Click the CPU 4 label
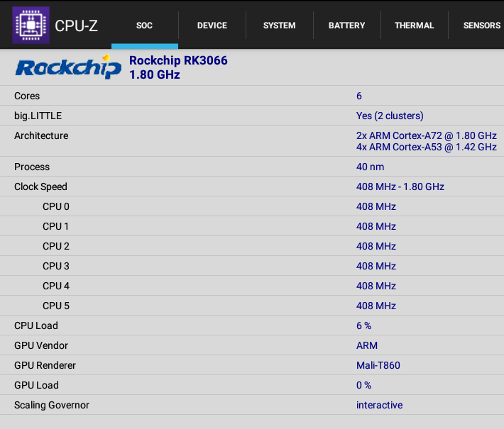Image resolution: width=504 pixels, height=429 pixels. point(56,286)
